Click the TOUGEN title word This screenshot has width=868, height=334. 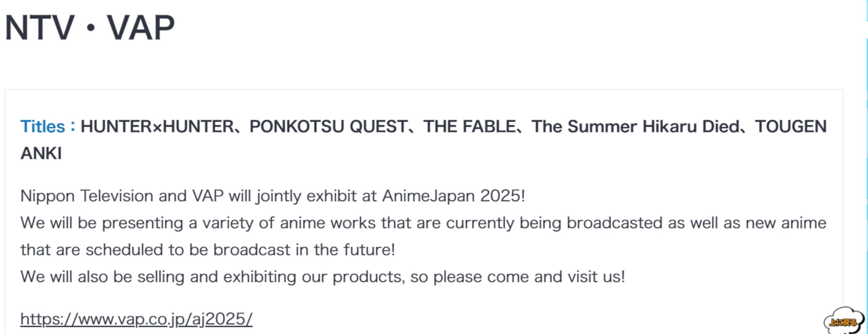click(x=791, y=127)
